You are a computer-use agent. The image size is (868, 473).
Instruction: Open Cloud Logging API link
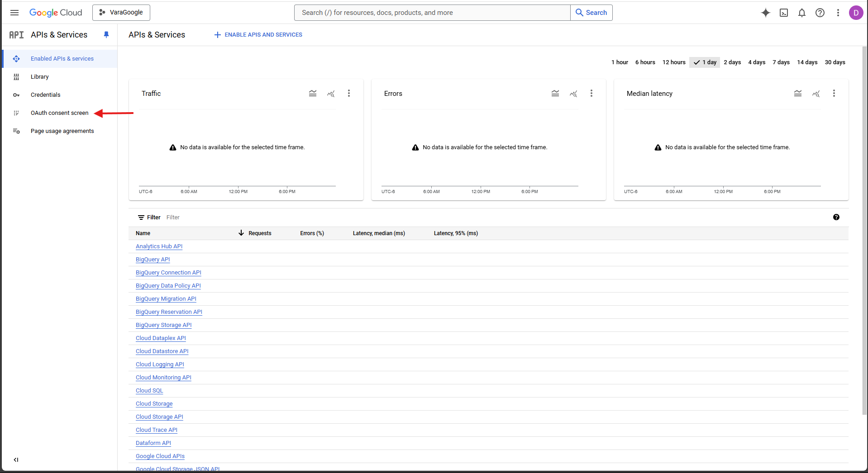pyautogui.click(x=160, y=364)
